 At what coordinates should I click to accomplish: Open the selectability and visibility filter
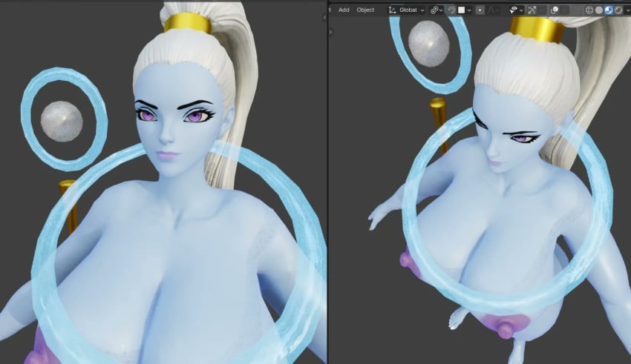point(517,10)
